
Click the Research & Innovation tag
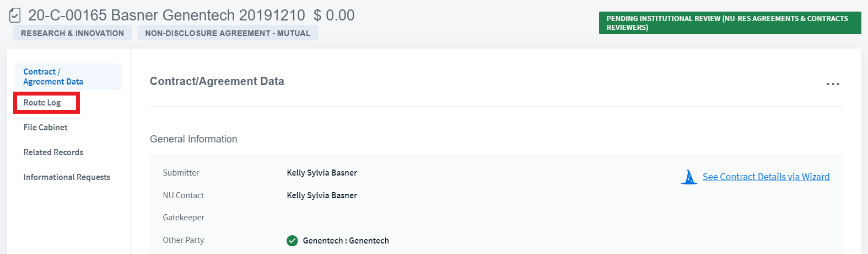72,33
